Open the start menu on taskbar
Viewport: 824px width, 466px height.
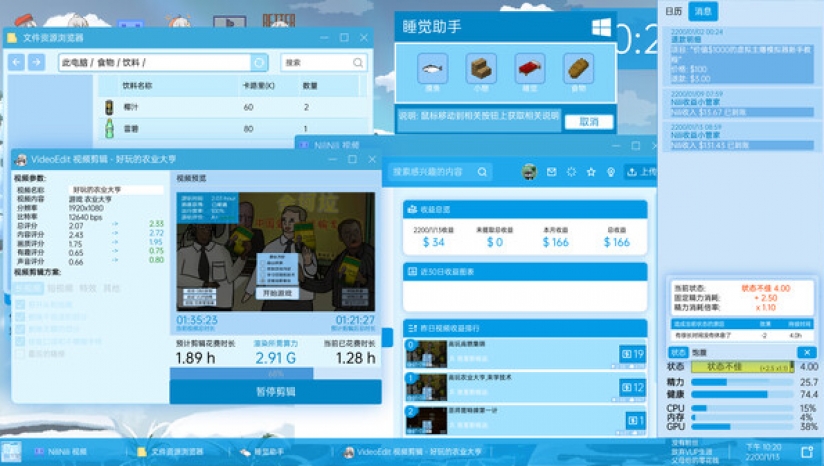[11, 452]
